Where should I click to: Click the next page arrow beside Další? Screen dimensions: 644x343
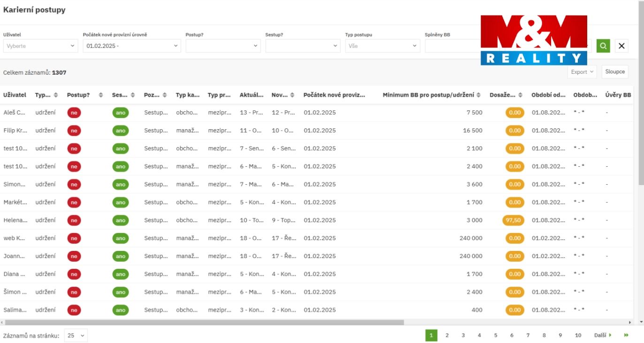point(610,335)
